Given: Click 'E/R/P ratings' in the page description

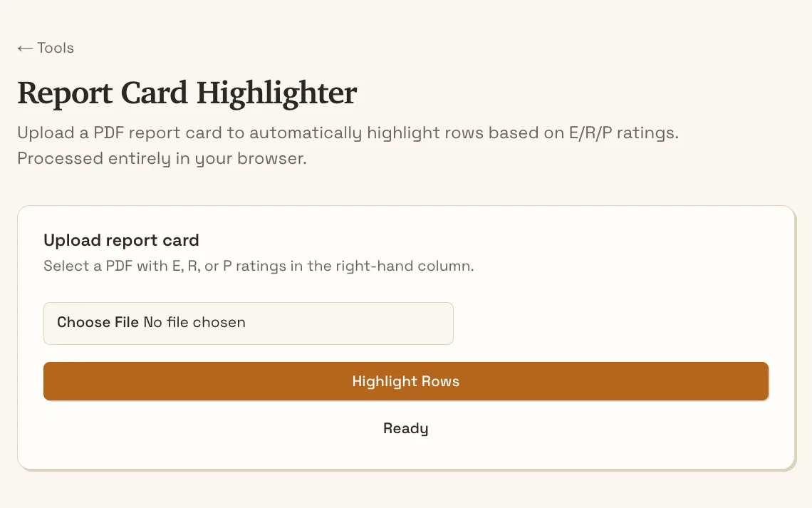Looking at the screenshot, I should [623, 133].
